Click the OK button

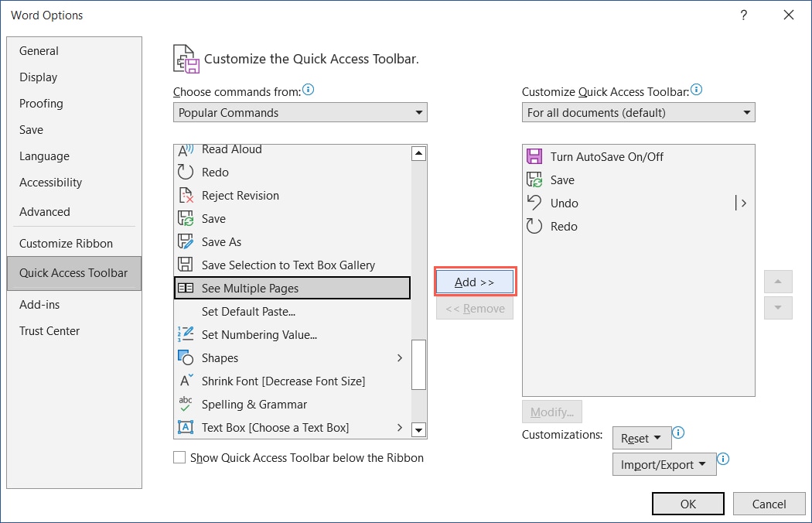(x=687, y=503)
